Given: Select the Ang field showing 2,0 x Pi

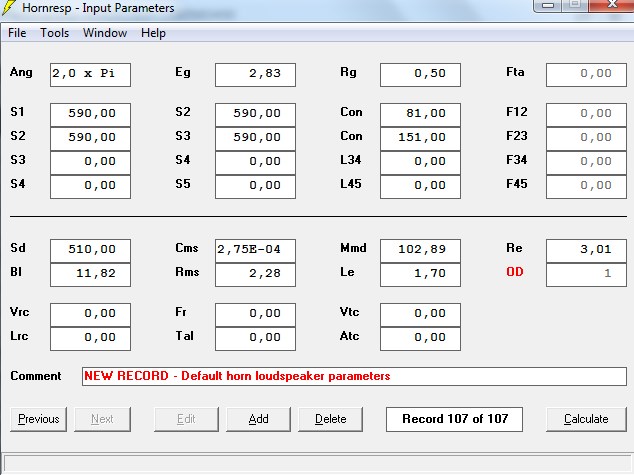Looking at the screenshot, I should 90,74.
